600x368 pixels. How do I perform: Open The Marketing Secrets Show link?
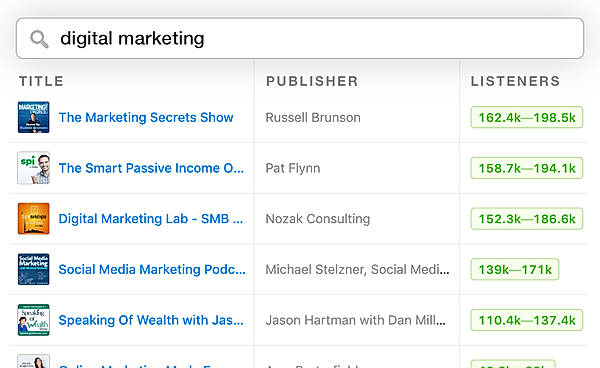pos(146,117)
